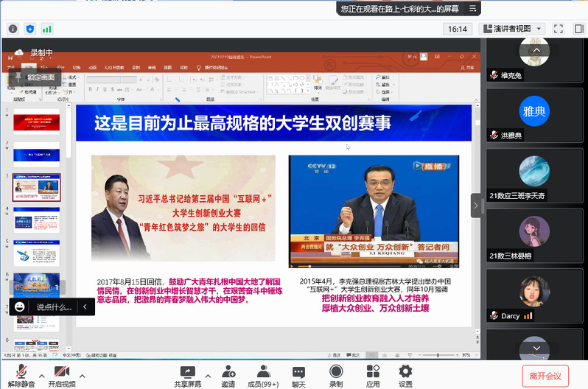Viewport: 588px width, 389px height.
Task: Select slide 1 thumbnail in PowerPoint panel
Action: pos(36,122)
